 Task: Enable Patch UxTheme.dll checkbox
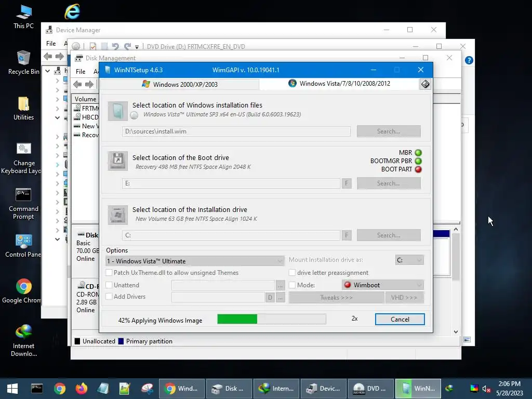[109, 272]
